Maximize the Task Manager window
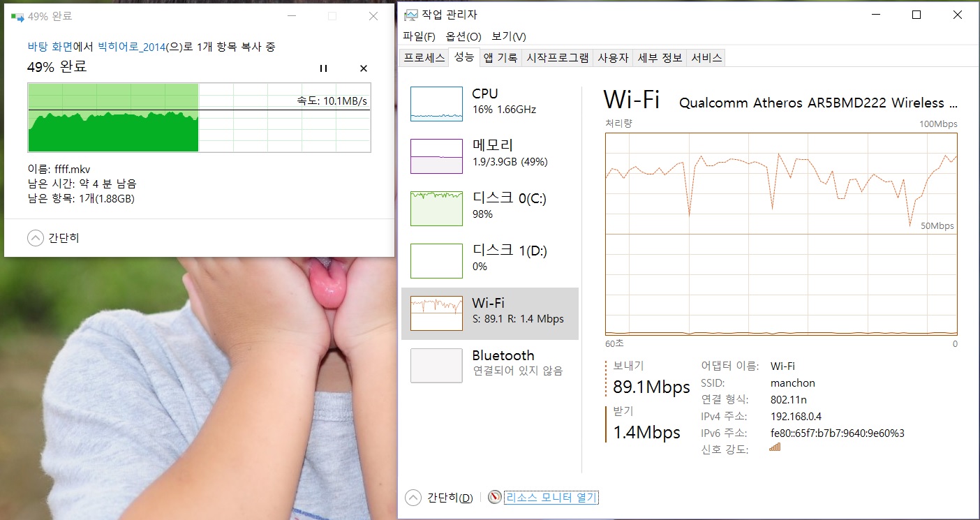980x520 pixels. 916,15
